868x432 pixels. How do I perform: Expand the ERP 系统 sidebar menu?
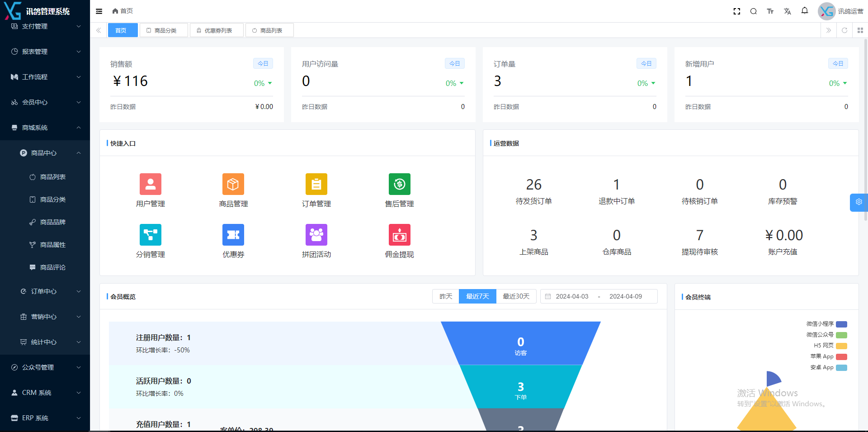coord(45,418)
